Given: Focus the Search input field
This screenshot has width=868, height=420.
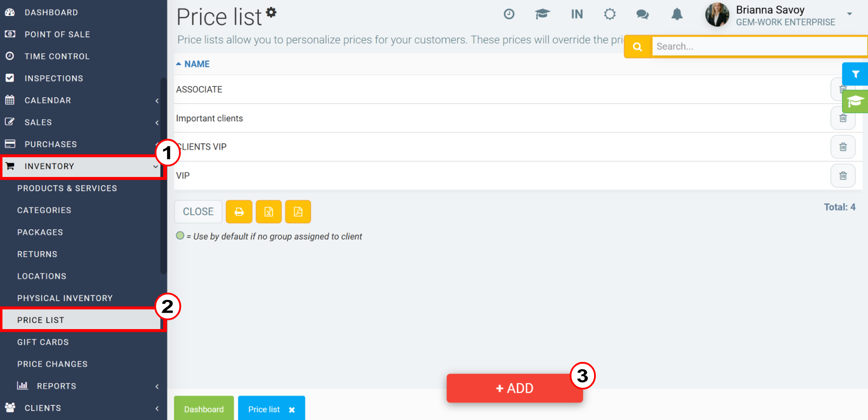Looking at the screenshot, I should coord(759,47).
